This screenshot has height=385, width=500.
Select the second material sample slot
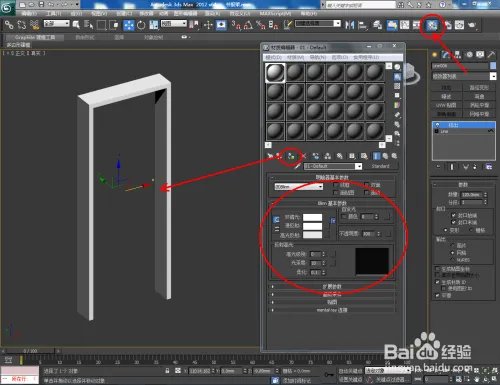pyautogui.click(x=295, y=72)
